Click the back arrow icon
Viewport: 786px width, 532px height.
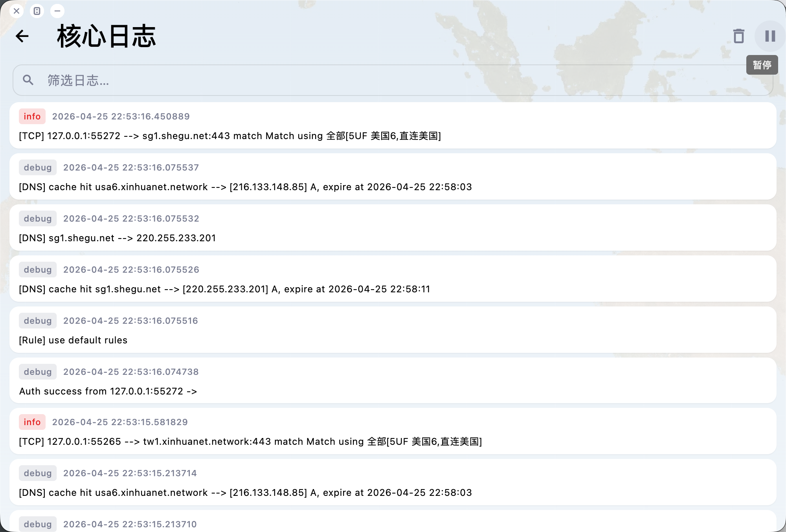coord(22,36)
